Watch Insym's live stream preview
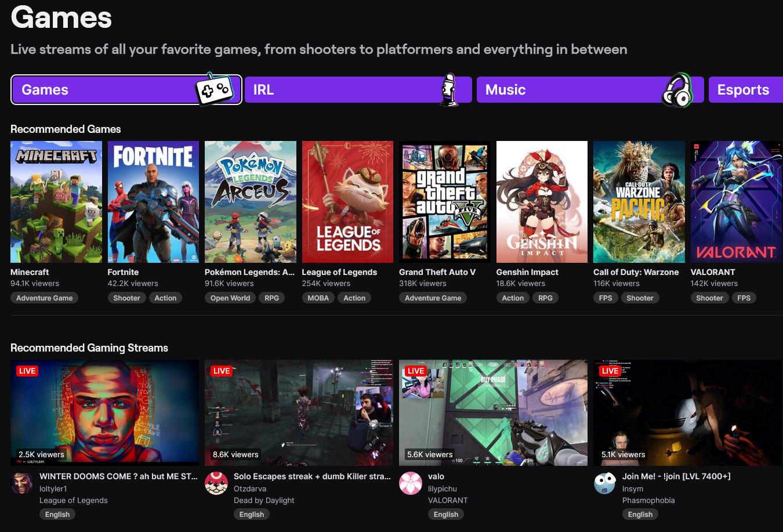This screenshot has width=783, height=532. click(x=687, y=412)
